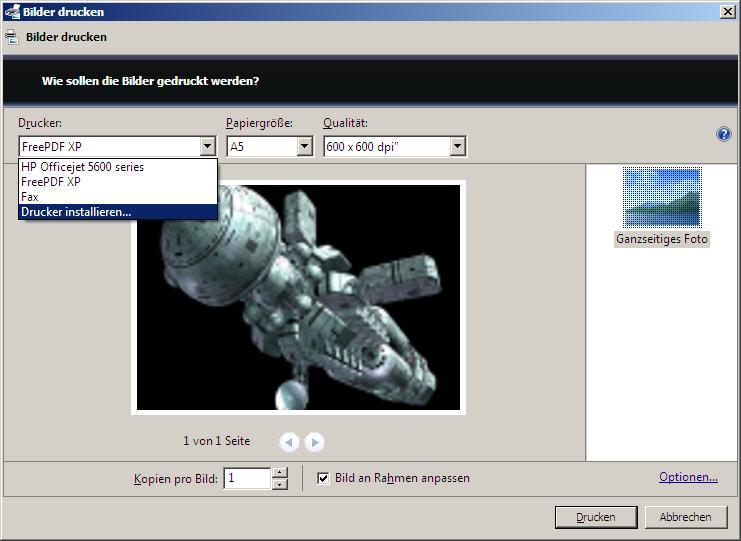Open the Papiergröße dropdown

304,147
